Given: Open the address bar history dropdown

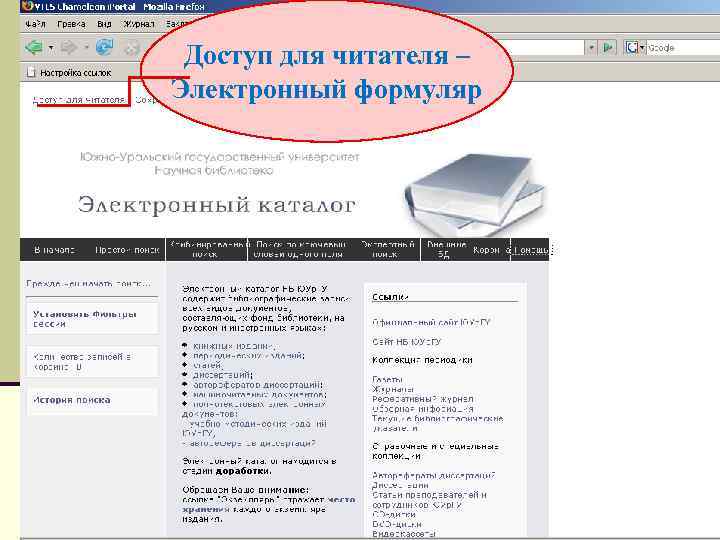Looking at the screenshot, I should pyautogui.click(x=591, y=47).
